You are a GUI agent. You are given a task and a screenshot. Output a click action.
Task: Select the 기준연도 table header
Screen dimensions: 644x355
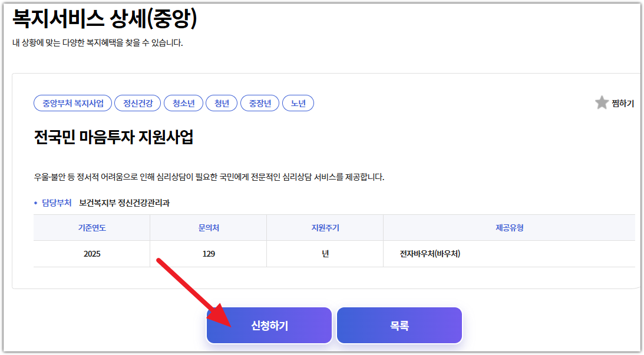pos(91,228)
